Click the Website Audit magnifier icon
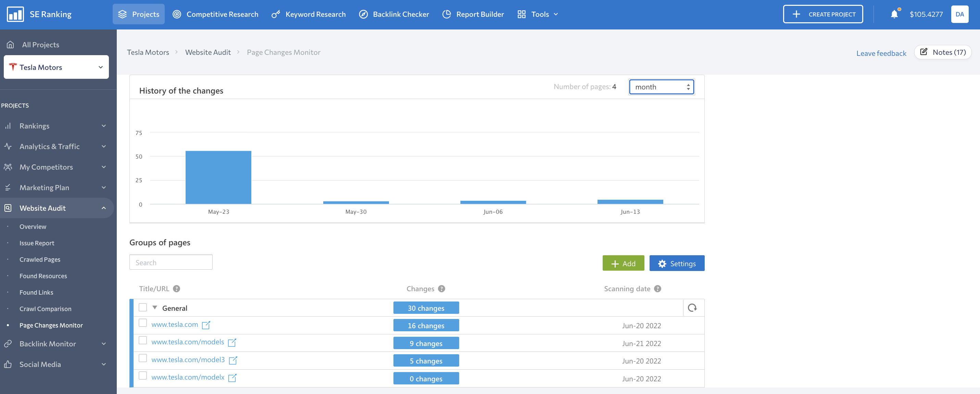Viewport: 980px width, 394px height. click(8, 208)
